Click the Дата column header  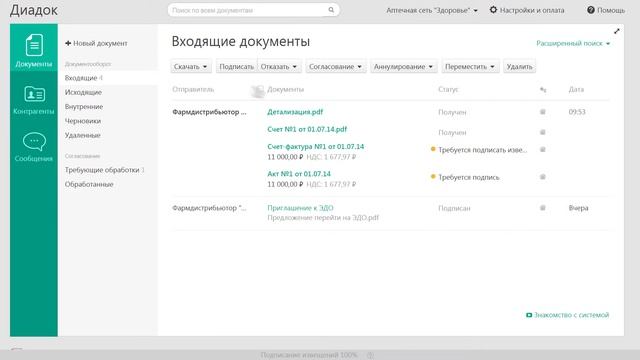(576, 89)
